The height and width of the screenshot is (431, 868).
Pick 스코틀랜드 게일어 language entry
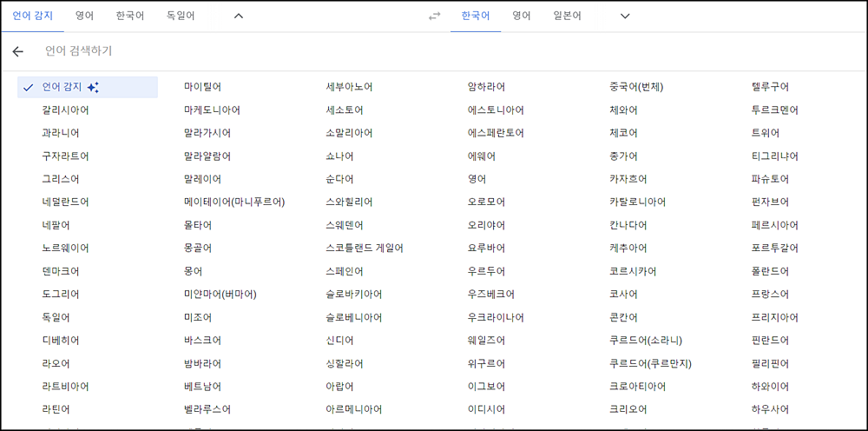click(365, 249)
